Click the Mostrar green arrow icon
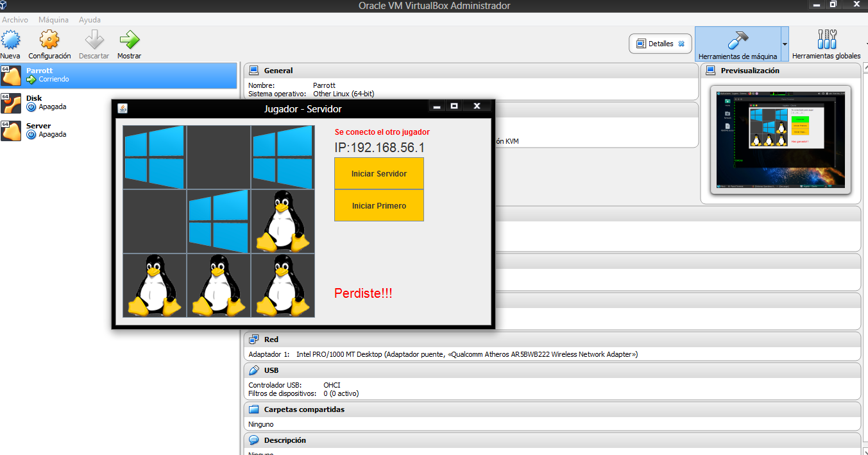The height and width of the screenshot is (455, 868). 129,40
